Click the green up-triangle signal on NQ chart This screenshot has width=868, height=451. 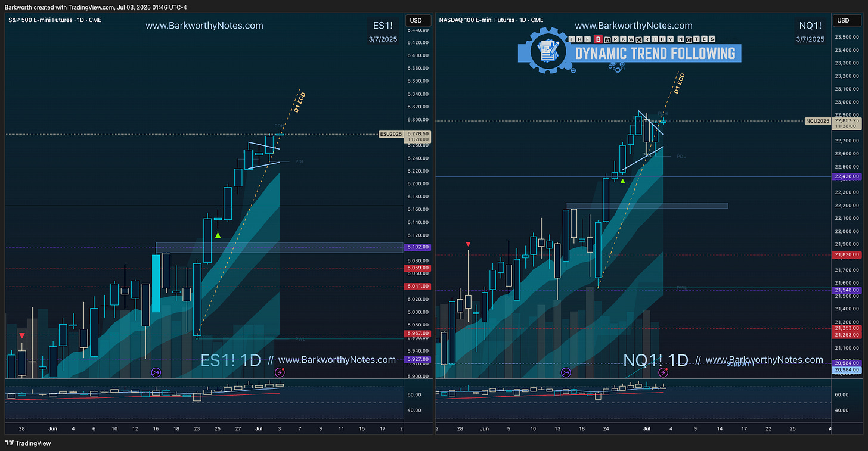622,181
